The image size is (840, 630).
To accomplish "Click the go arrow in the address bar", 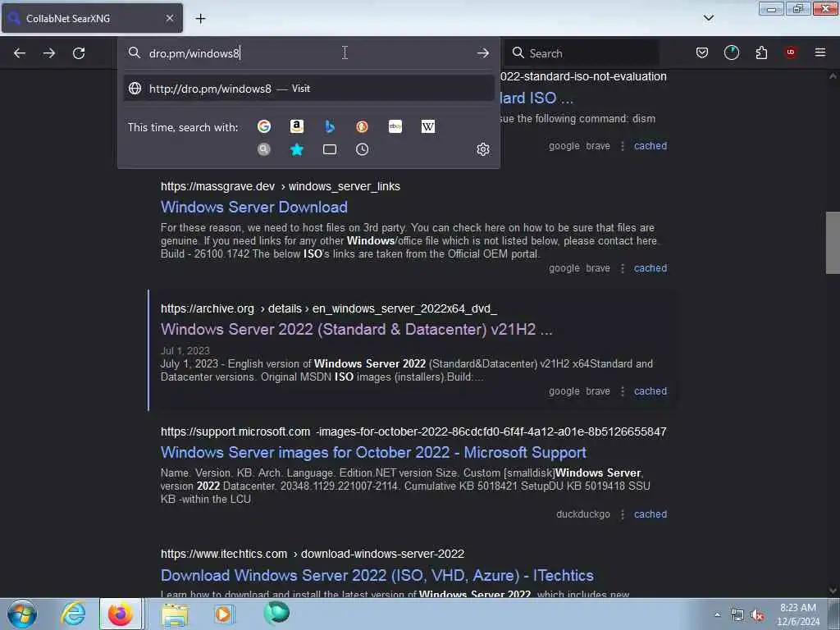I will click(x=482, y=53).
